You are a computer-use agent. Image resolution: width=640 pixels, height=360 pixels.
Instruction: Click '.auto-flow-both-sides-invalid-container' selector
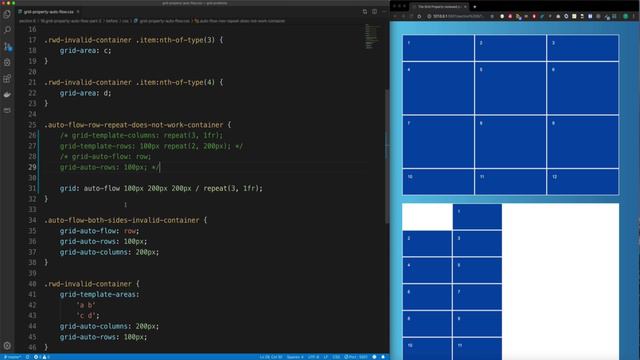point(122,220)
